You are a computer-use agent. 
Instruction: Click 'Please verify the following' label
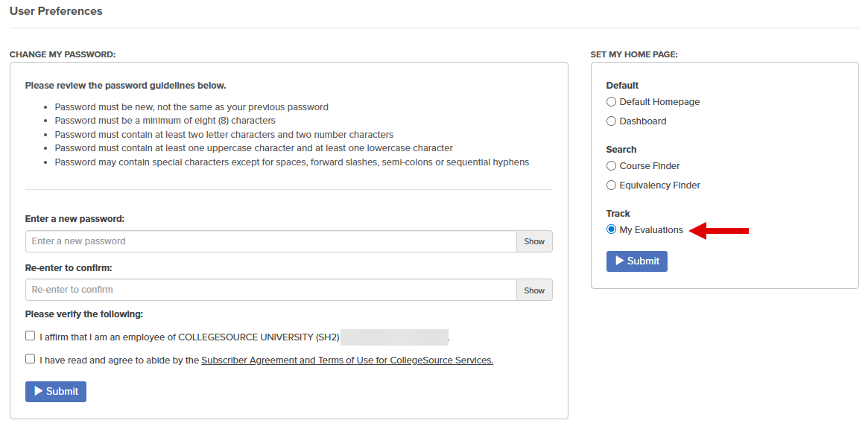pos(84,314)
